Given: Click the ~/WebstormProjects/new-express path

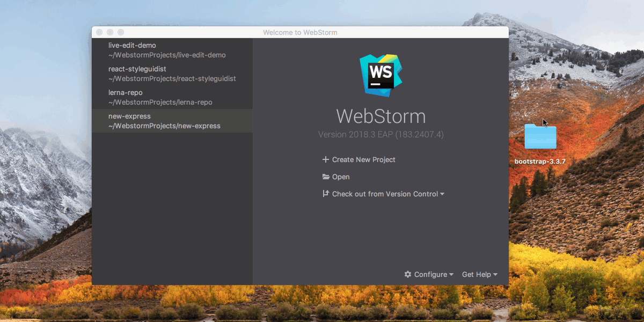Looking at the screenshot, I should coord(164,126).
